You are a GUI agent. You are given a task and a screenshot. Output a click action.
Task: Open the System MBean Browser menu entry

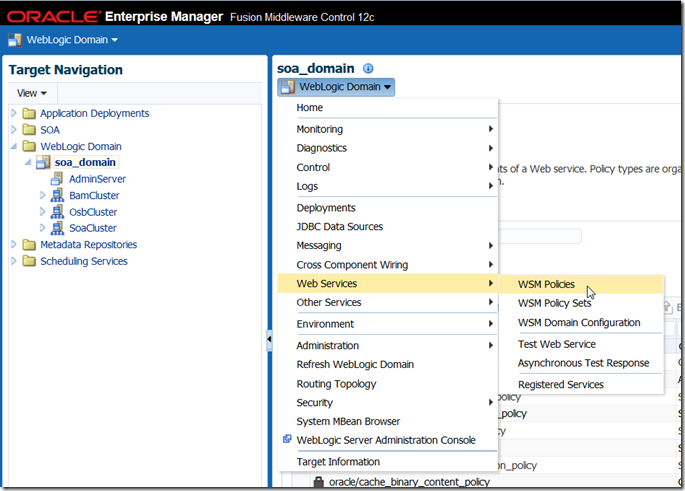[348, 422]
